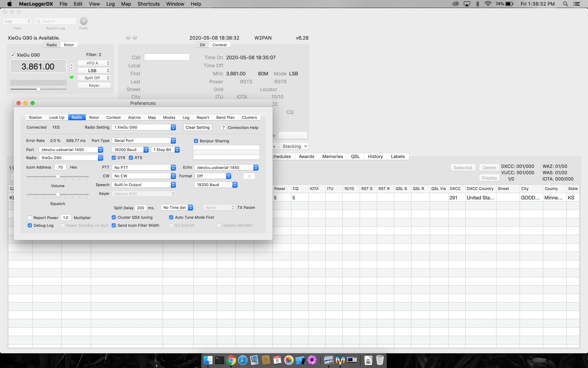Enable the Report Power checkbox
Viewport: 588px width, 368px height.
pos(30,218)
